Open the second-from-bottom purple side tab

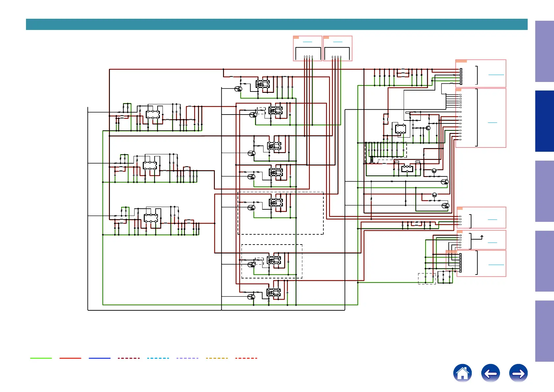pyautogui.click(x=544, y=261)
